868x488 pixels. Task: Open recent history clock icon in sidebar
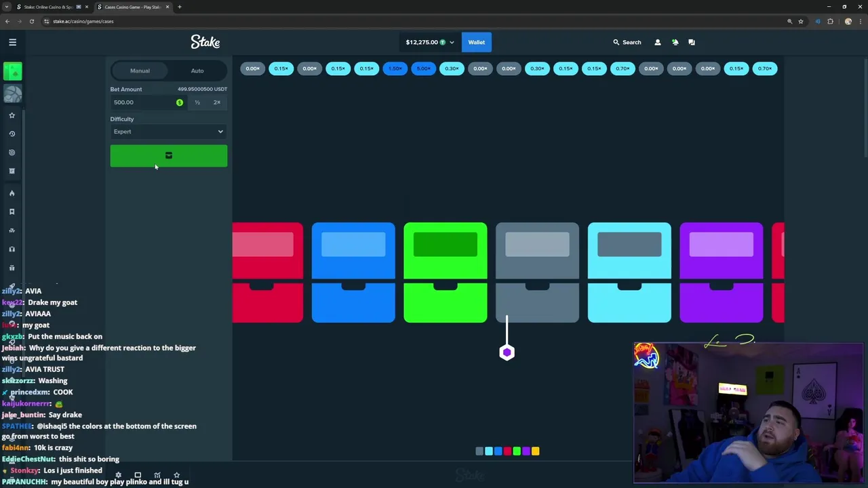coord(12,134)
